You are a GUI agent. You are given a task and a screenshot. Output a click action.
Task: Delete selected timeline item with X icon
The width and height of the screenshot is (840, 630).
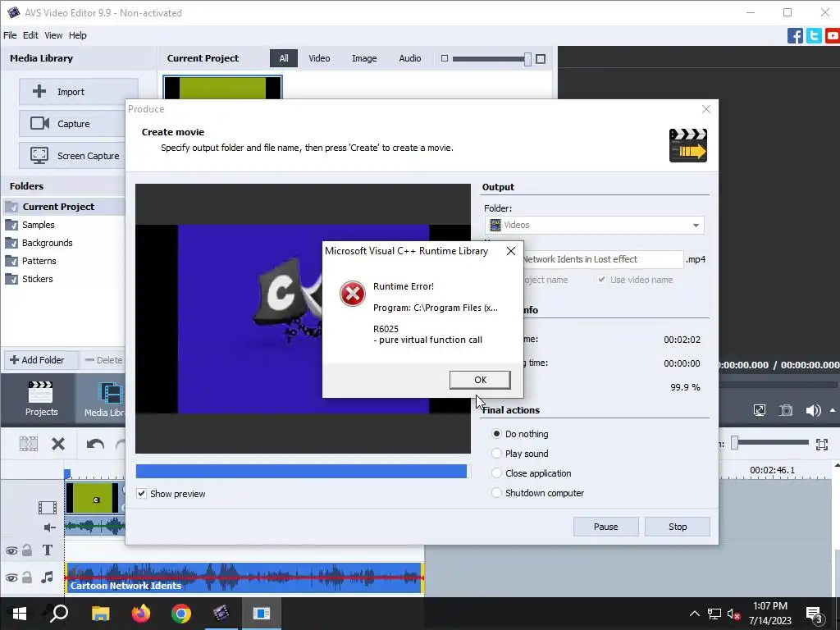58,444
